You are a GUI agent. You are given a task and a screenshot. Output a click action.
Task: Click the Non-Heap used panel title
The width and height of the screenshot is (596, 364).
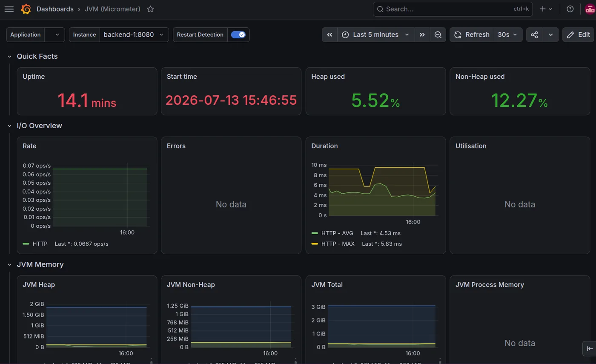(480, 77)
